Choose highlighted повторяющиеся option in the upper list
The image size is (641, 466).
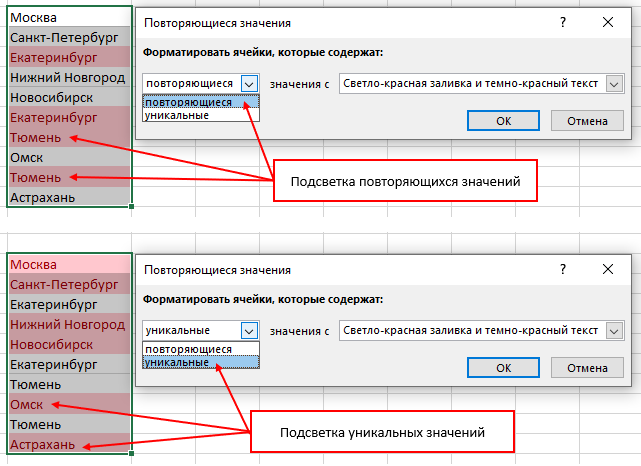tap(201, 102)
